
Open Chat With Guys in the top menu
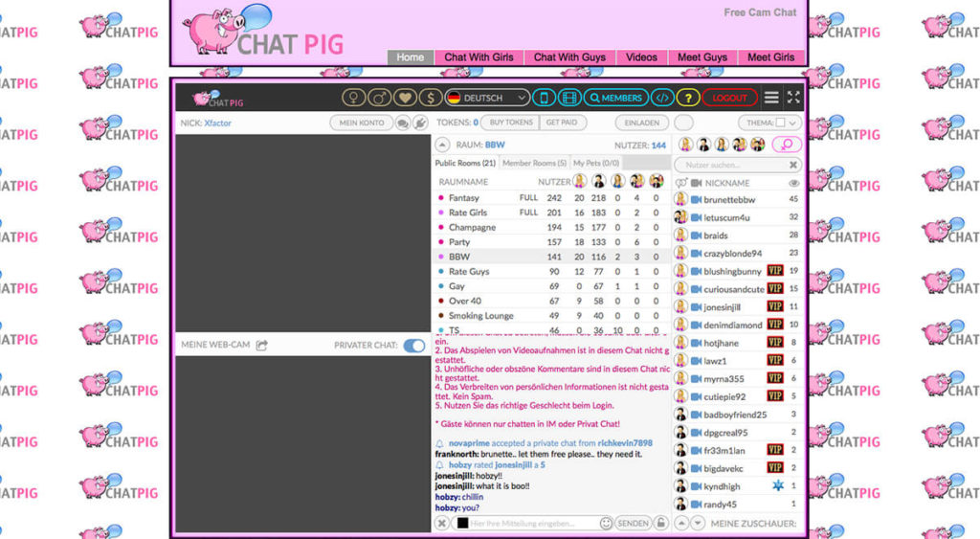pos(569,56)
